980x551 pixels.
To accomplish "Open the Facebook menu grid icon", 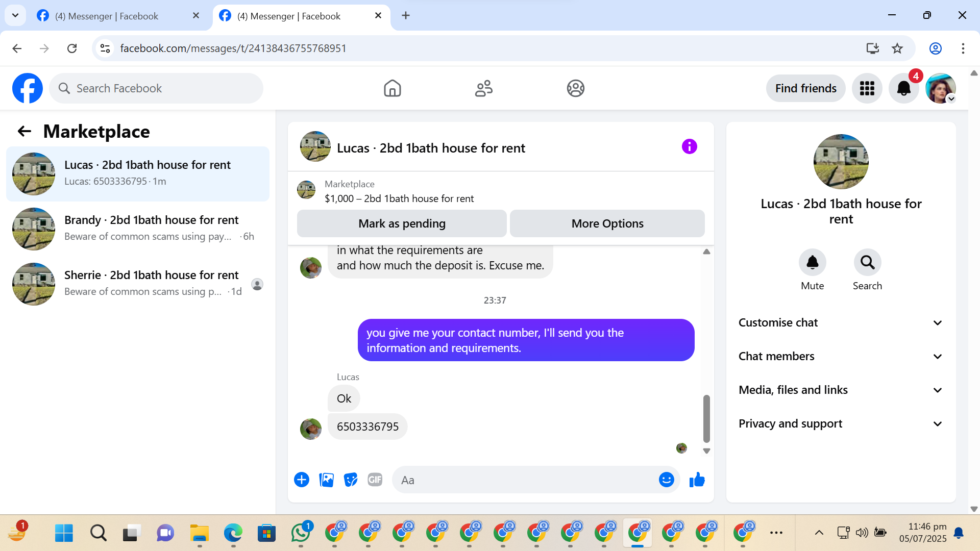I will pyautogui.click(x=867, y=88).
